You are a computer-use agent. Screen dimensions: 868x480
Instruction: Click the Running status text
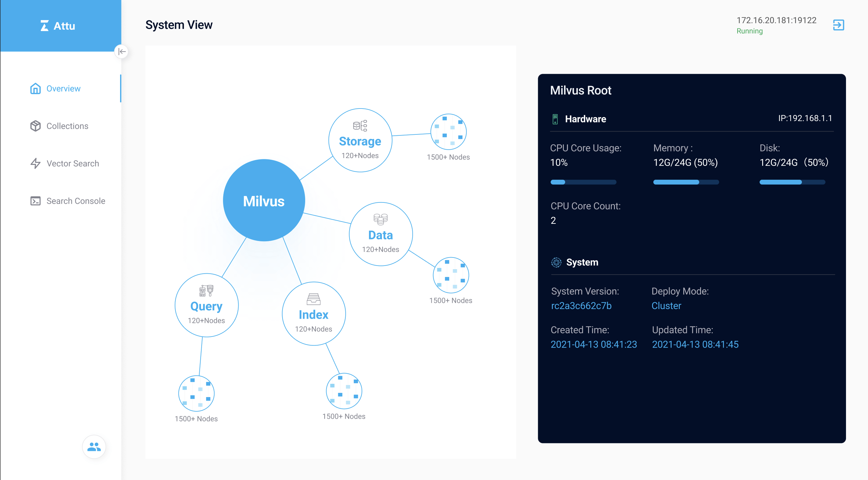click(x=750, y=31)
